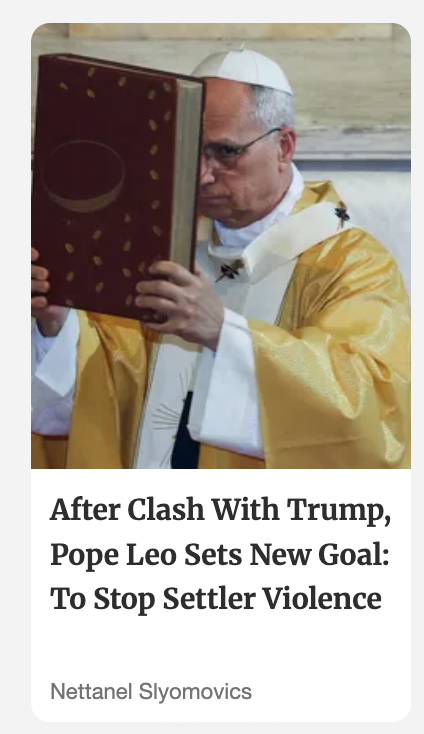Select the gold oval emblem on the book cover
Viewport: 424px width, 734px height.
83,176
